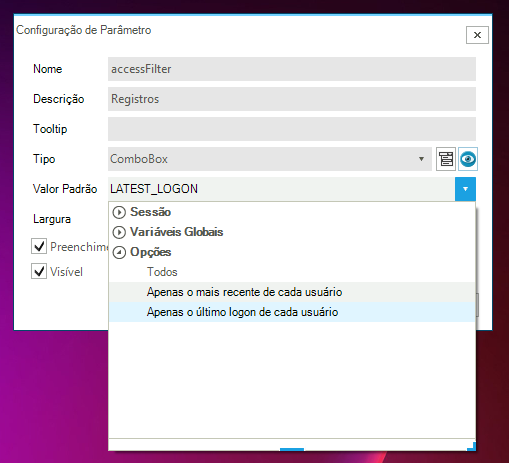
Task: Toggle the eye preview icon next to Tipo
Action: tap(468, 159)
